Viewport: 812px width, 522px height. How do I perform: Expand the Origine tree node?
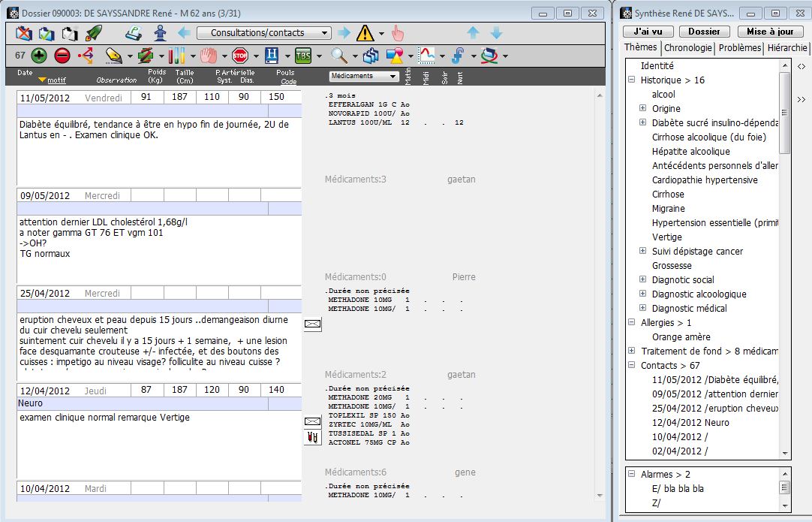[x=642, y=109]
